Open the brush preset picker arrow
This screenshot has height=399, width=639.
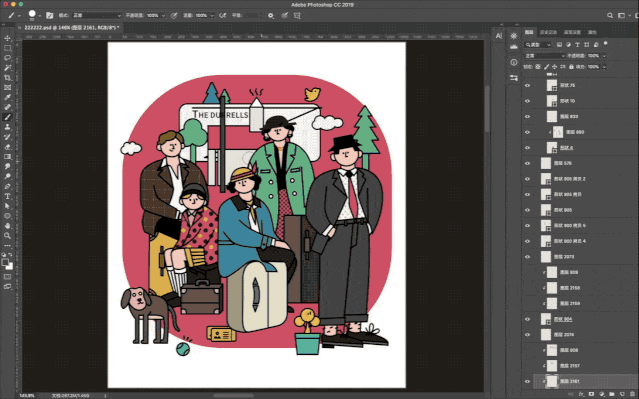(x=40, y=16)
